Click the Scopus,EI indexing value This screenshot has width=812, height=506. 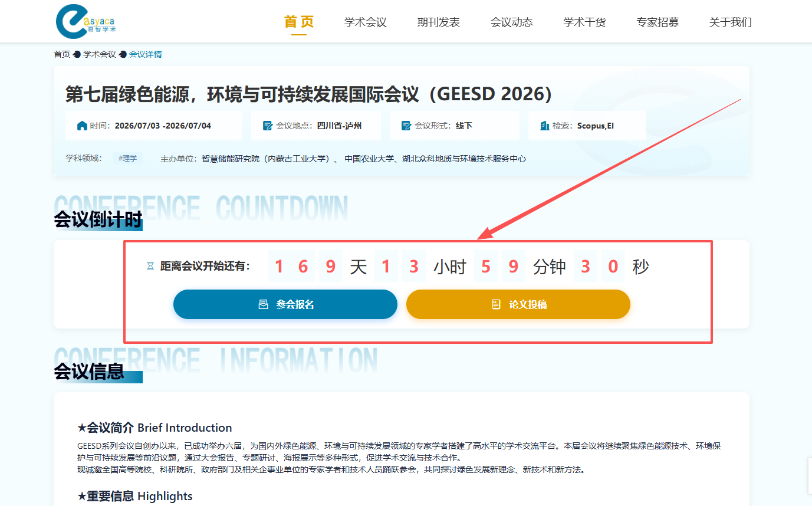[x=596, y=126]
